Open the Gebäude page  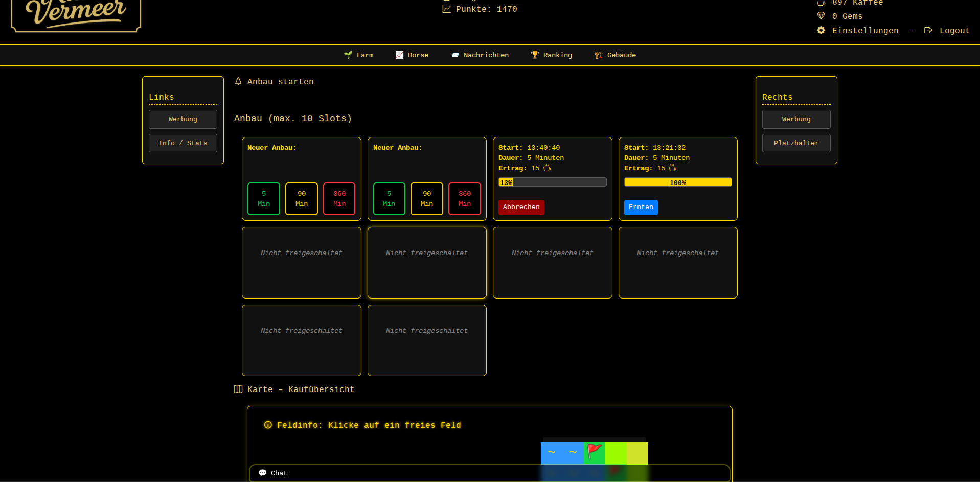pos(615,55)
